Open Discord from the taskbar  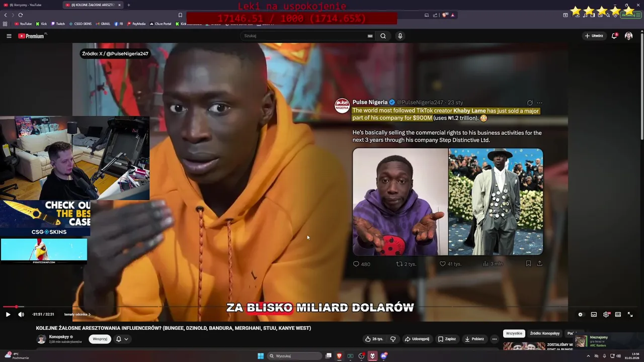(x=384, y=356)
